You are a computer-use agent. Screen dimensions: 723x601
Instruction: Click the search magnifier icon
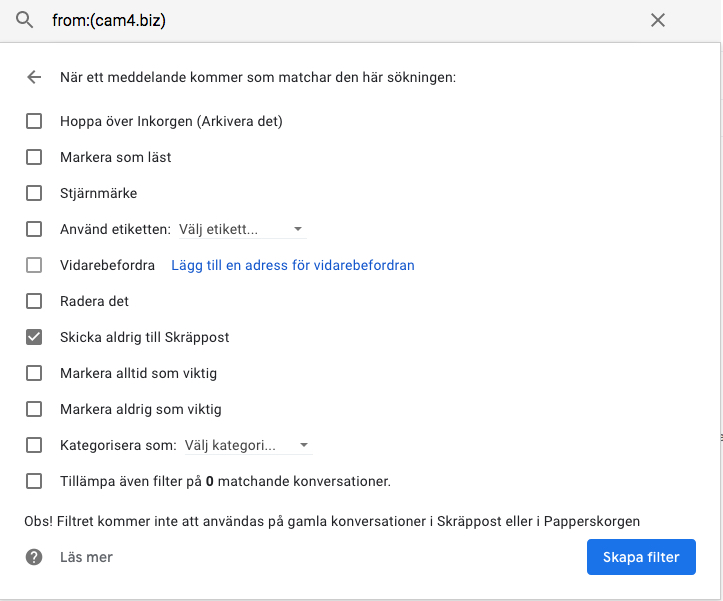coord(25,20)
